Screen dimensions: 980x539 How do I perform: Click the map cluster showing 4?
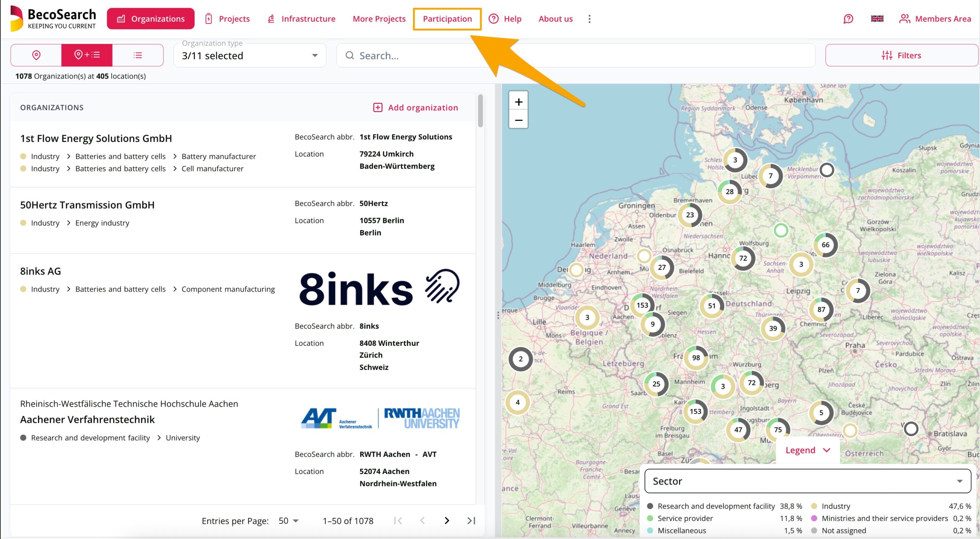coord(518,402)
